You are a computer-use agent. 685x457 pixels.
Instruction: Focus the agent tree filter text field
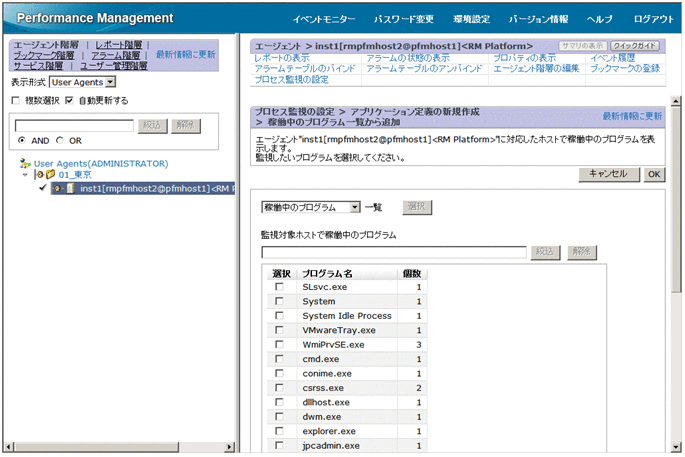point(74,126)
